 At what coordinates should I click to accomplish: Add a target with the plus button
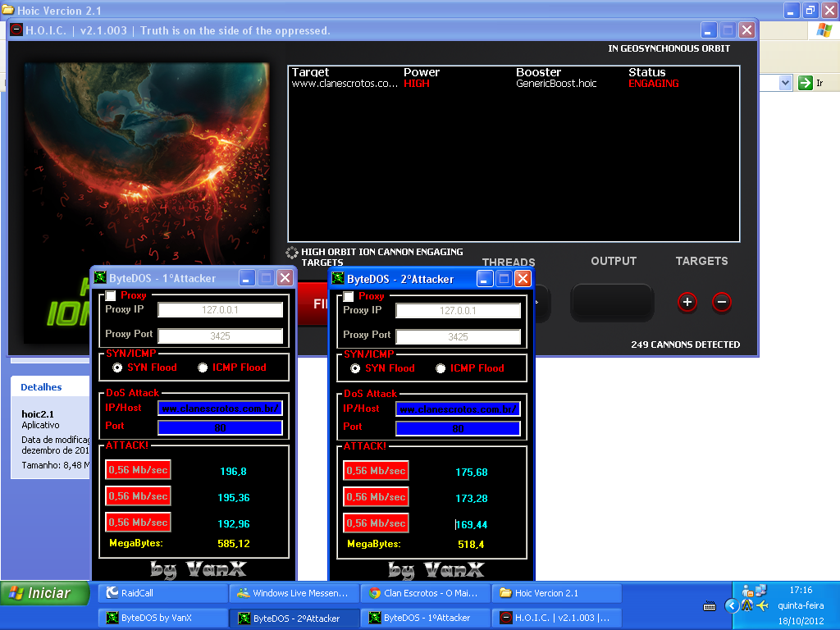(687, 302)
